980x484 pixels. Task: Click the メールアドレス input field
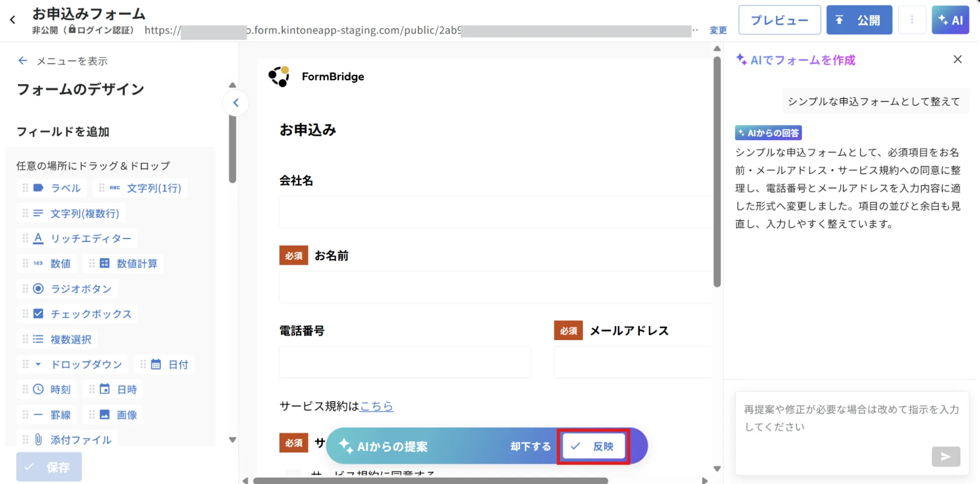(633, 362)
